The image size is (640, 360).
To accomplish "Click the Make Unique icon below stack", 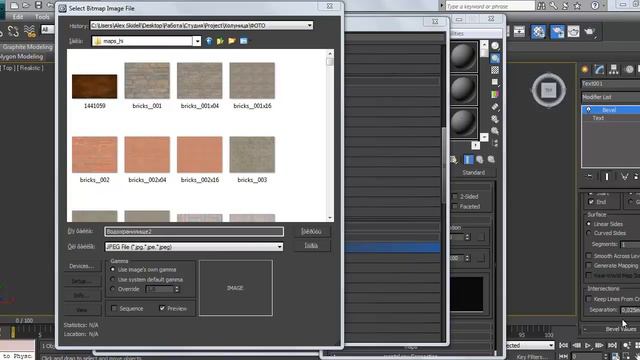I will (624, 176).
